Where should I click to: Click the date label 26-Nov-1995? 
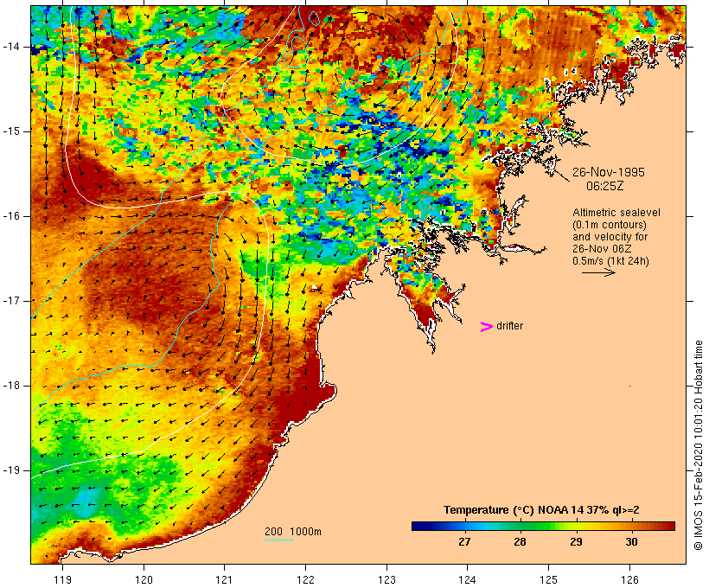point(608,172)
